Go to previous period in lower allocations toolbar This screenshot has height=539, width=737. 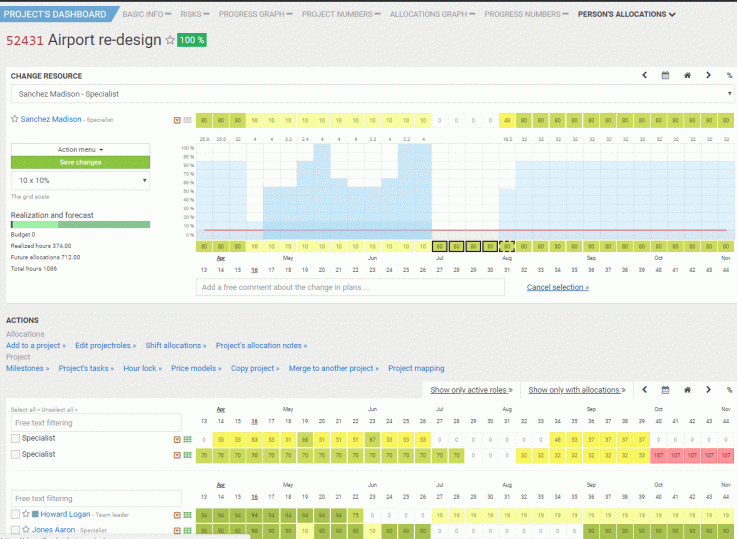[x=644, y=390]
